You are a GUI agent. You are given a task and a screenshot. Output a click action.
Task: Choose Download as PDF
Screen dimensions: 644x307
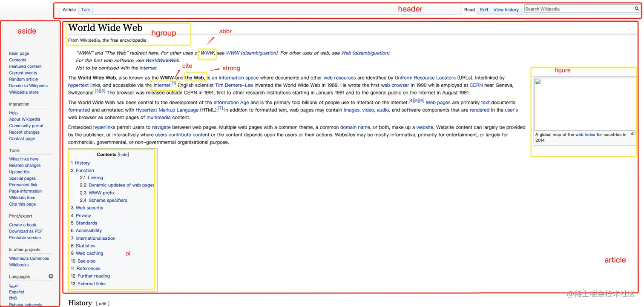point(26,231)
